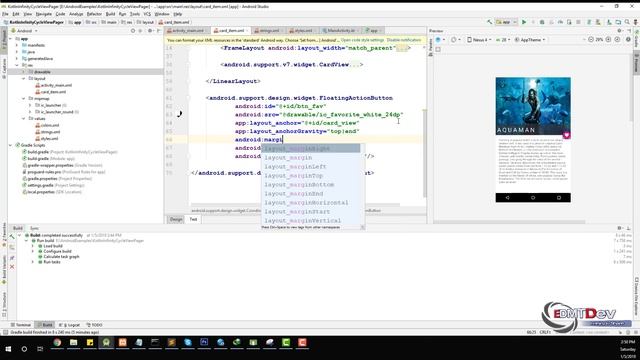Select layout_margin from autocomplete list
This screenshot has width=640, height=360.
[x=310, y=158]
